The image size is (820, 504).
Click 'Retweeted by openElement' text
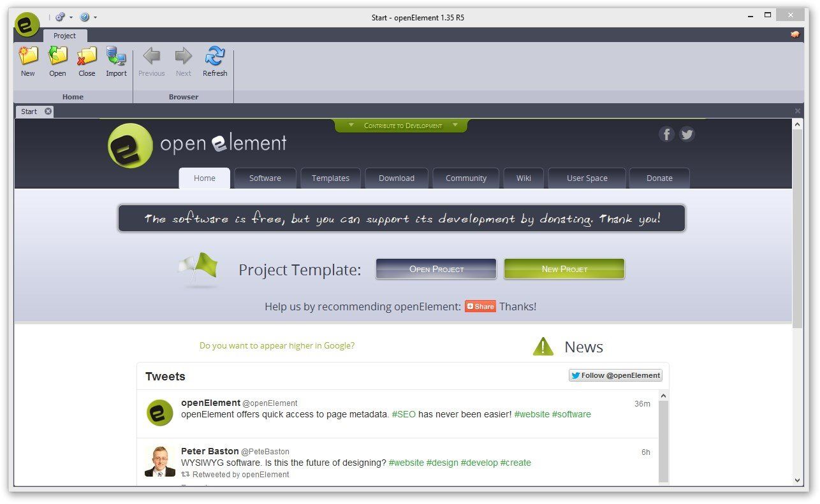coord(241,475)
